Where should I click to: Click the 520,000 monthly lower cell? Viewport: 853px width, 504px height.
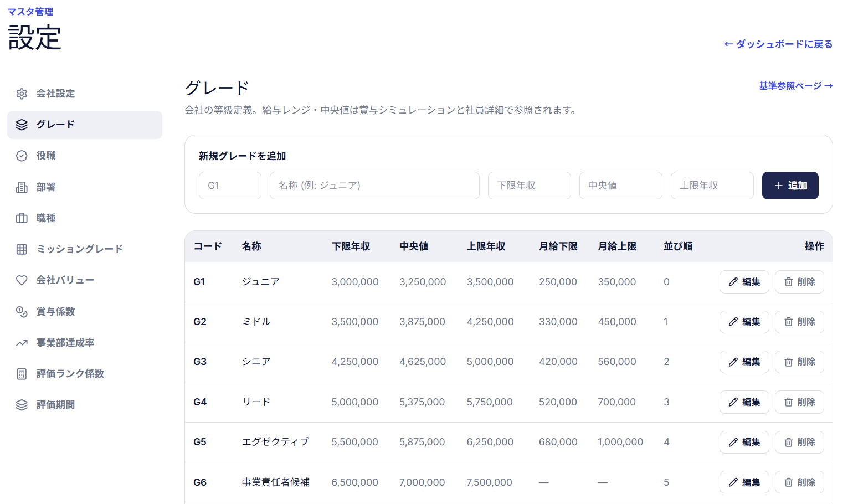pyautogui.click(x=558, y=402)
